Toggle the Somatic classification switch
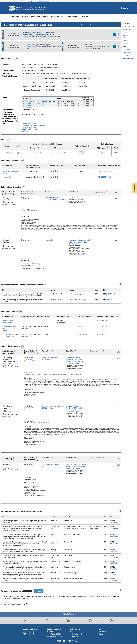The width and height of the screenshot is (137, 644). pos(116,46)
